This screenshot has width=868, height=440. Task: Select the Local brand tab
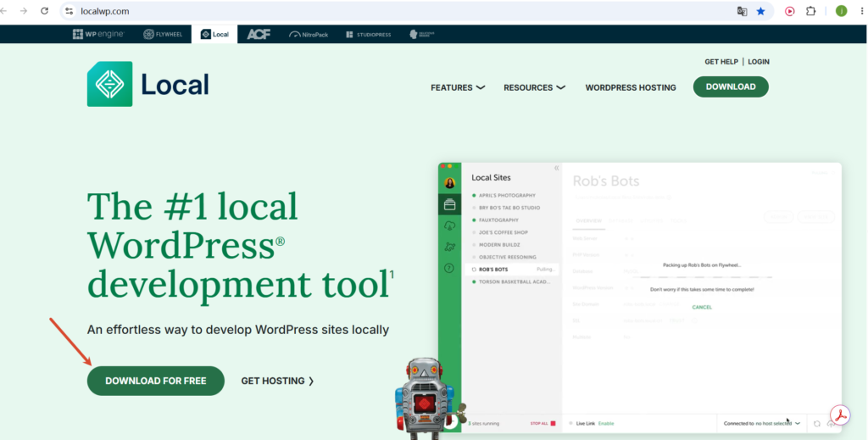click(x=214, y=34)
